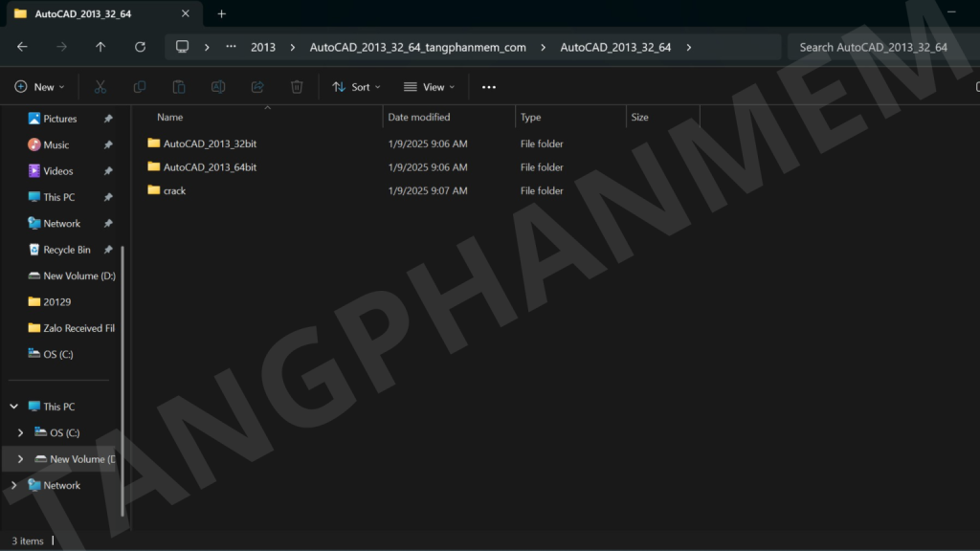Click the Search AutoCAD_2013_32_64 box

[876, 47]
